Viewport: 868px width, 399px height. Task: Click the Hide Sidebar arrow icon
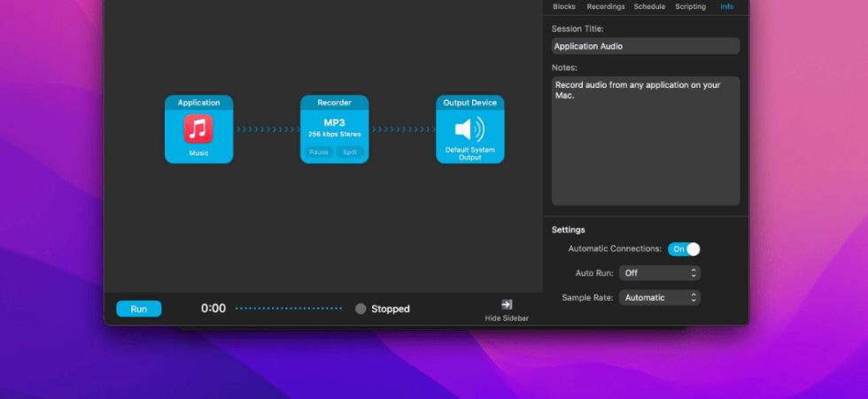tap(507, 304)
